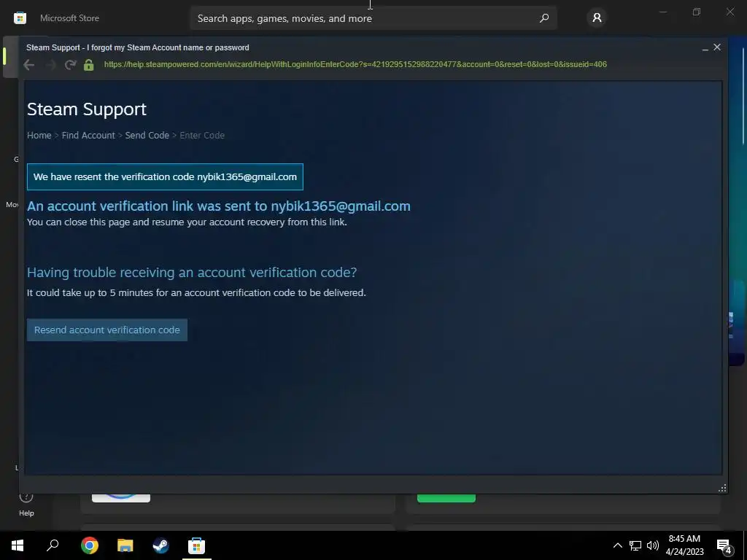Go to Home breadcrumb link

39,135
